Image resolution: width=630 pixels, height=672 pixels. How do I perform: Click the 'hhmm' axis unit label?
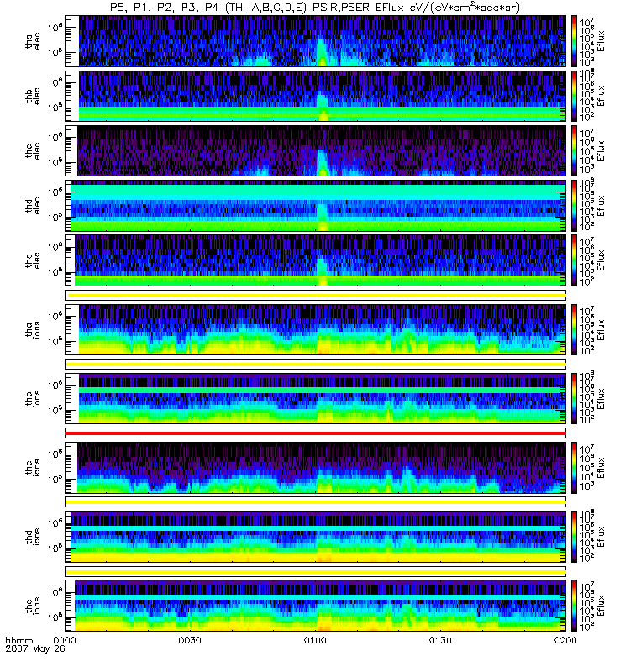pos(18,641)
